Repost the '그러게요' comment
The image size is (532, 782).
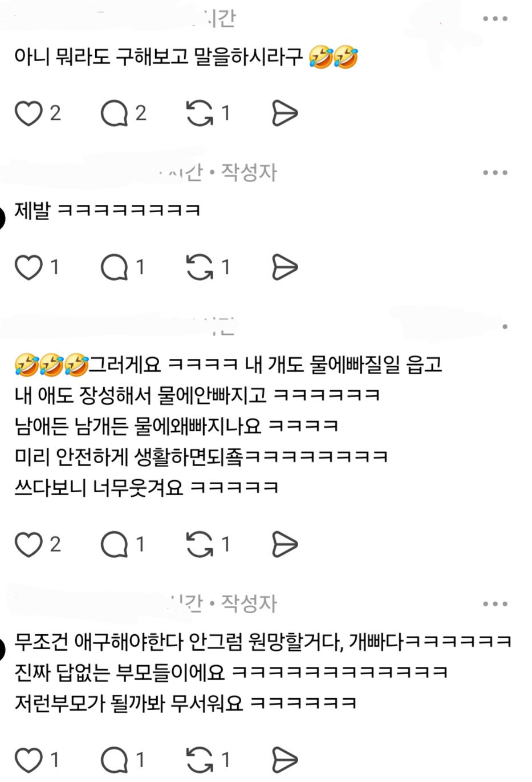(200, 544)
